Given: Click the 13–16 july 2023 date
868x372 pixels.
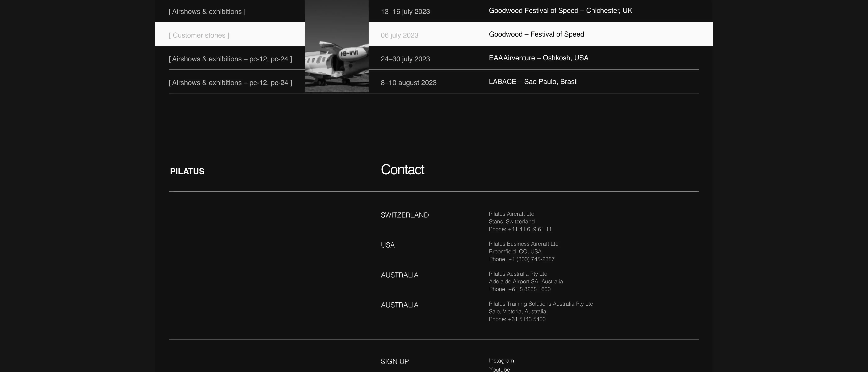Looking at the screenshot, I should pyautogui.click(x=405, y=11).
